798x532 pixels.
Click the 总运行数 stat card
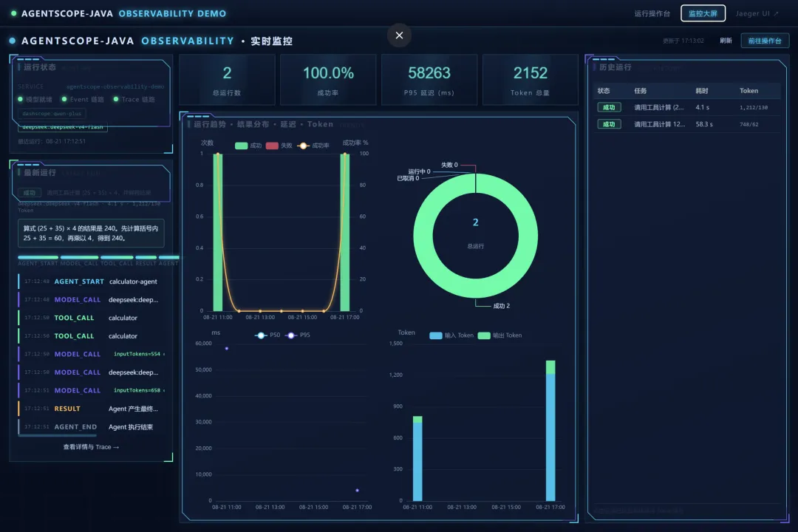click(x=227, y=80)
